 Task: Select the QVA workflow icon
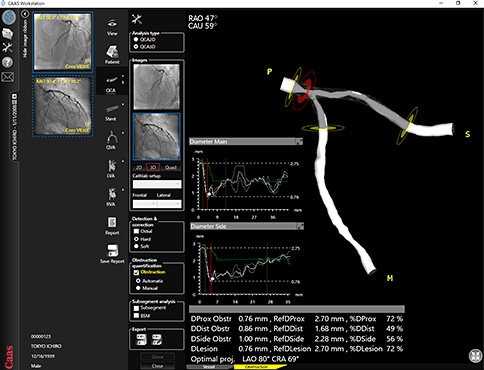(x=111, y=141)
